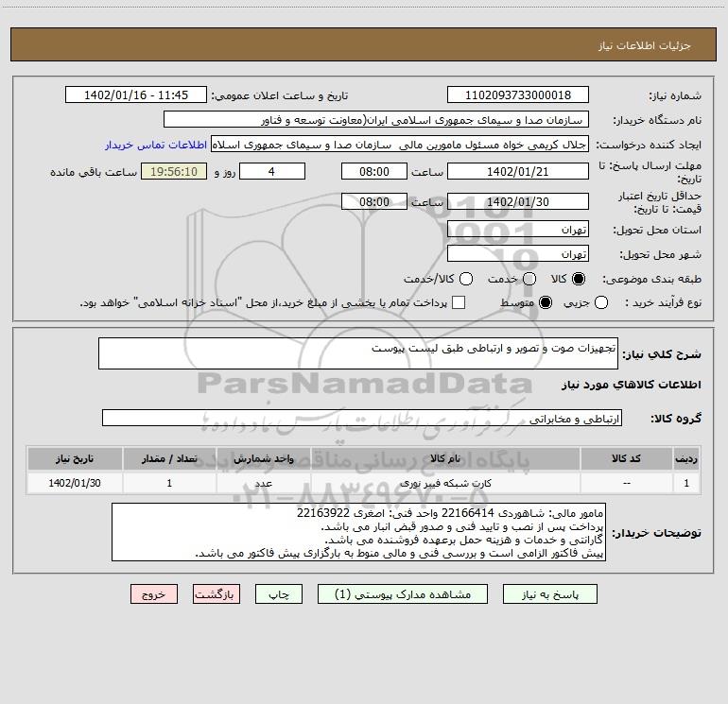Click the تعداد / مقدار column header
Image resolution: width=728 pixels, height=704 pixels.
tap(169, 458)
